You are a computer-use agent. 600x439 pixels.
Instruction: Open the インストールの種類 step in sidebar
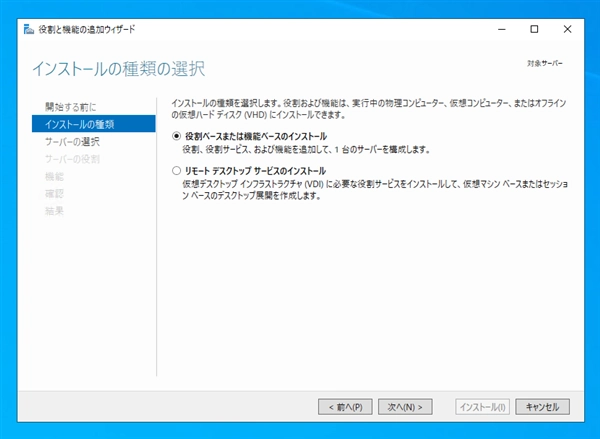[94, 124]
